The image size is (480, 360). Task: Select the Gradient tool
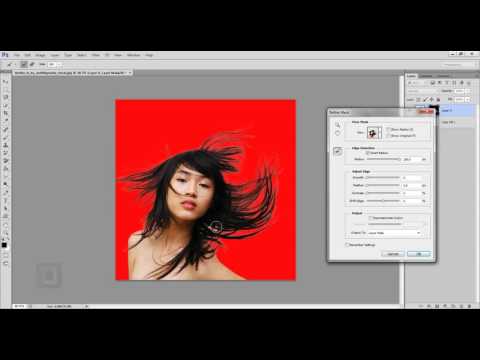click(5, 169)
